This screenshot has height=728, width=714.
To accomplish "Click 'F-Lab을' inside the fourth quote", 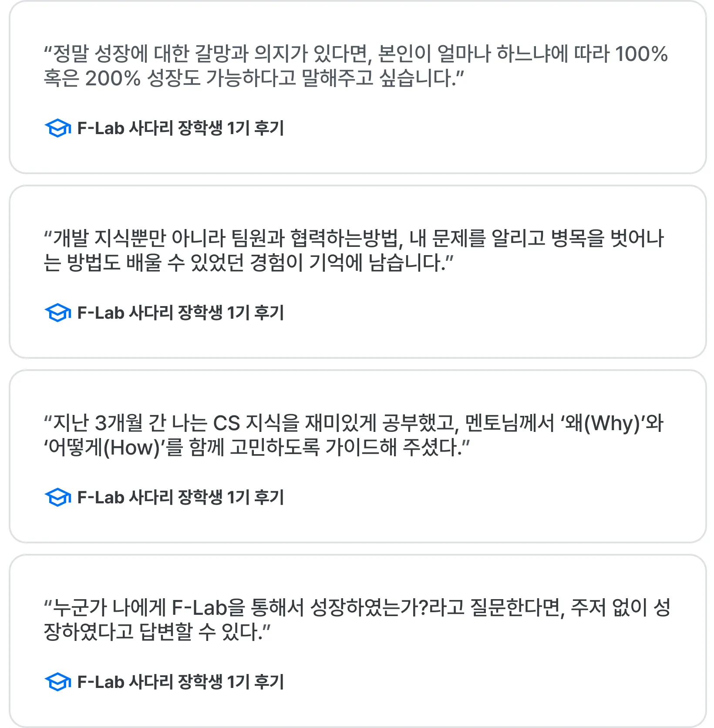I will point(209,607).
